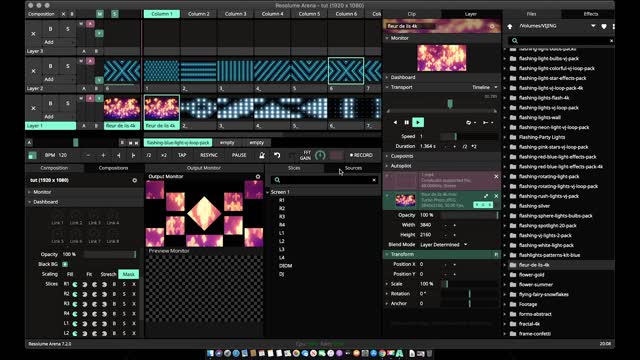Screen dimensions: 640x360
Task: Pause clip in Transport controls
Action: (407, 122)
